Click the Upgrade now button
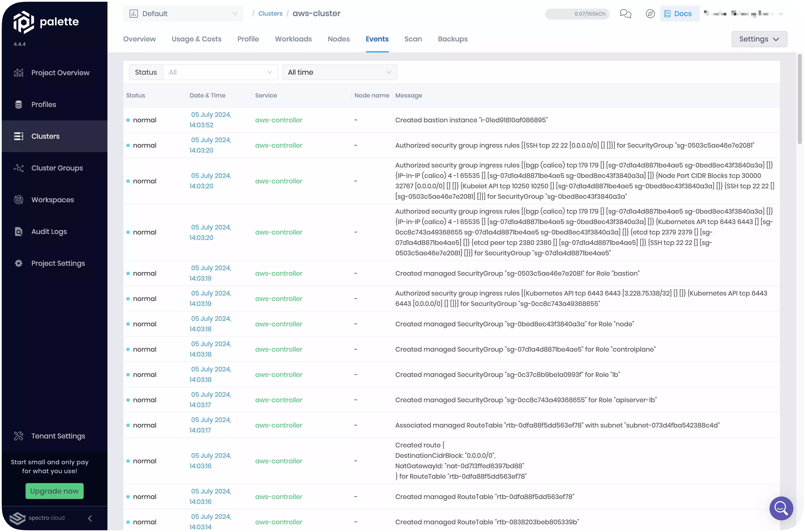 coord(54,491)
